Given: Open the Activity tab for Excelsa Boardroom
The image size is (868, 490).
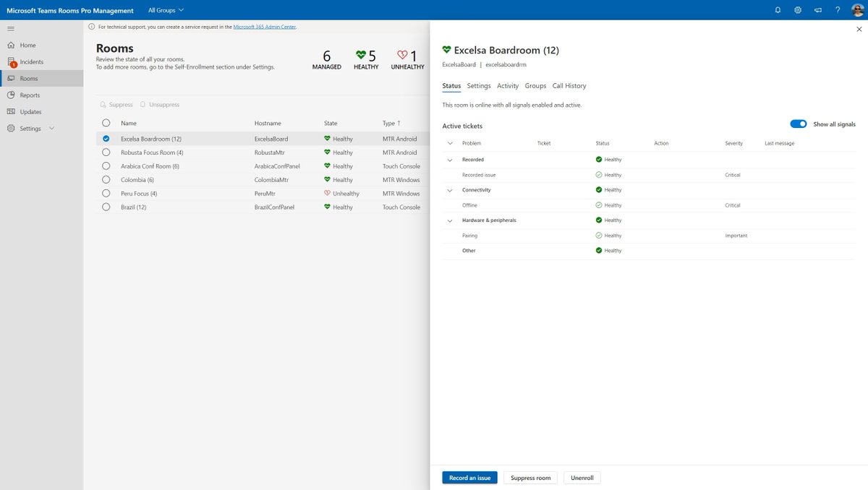Looking at the screenshot, I should click(x=507, y=85).
